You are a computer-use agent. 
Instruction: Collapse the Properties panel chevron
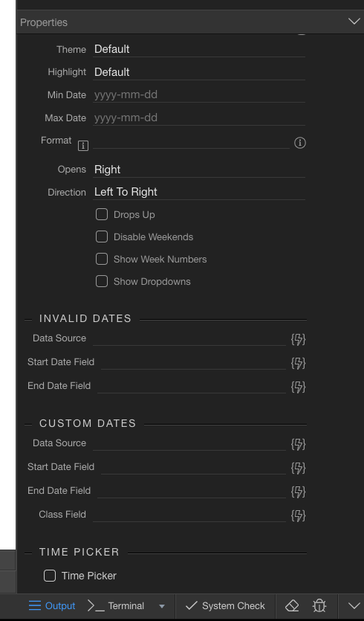point(354,22)
